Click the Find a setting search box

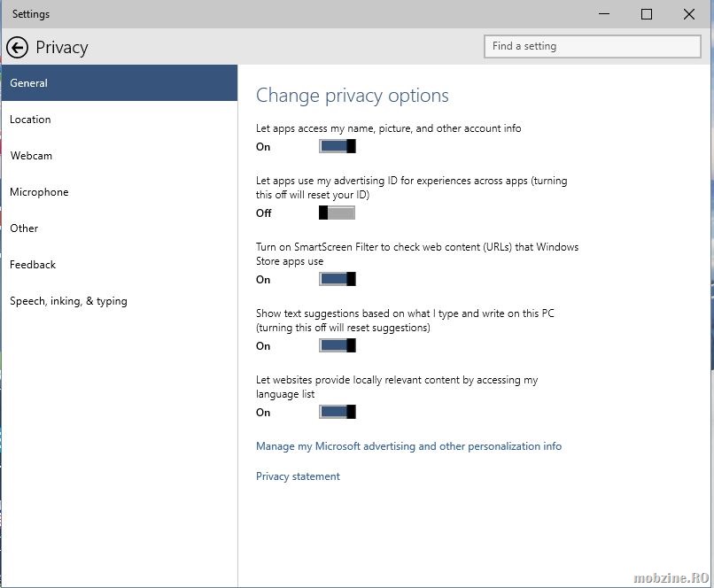coord(590,46)
